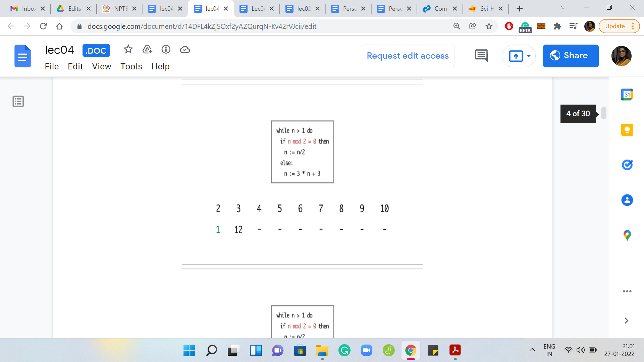Open the Tools menu
644x362 pixels.
point(131,66)
